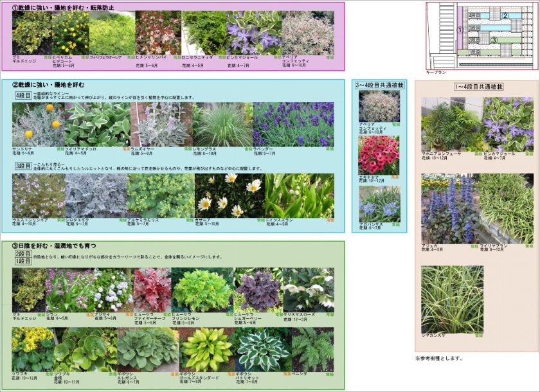The height and width of the screenshot is (392, 540).
Task: Click the マホニアコンフューサ 花期:10〜12月 text
Action: tap(441, 156)
